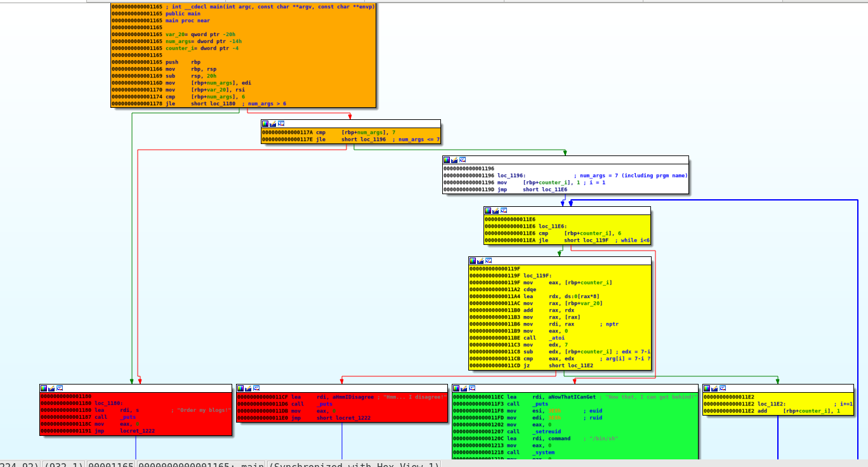
Task: Click the group nodes icon on the loc_11E6 block
Action: [504, 211]
